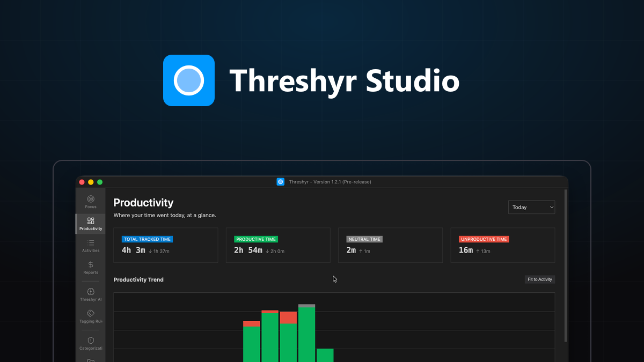The image size is (644, 362).
Task: Click the "2h 0m" change indicator
Action: [275, 251]
